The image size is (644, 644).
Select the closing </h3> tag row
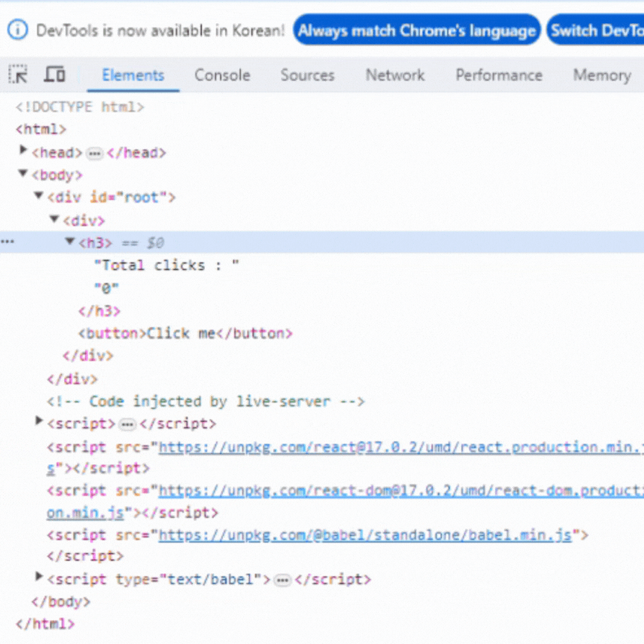pos(99,311)
